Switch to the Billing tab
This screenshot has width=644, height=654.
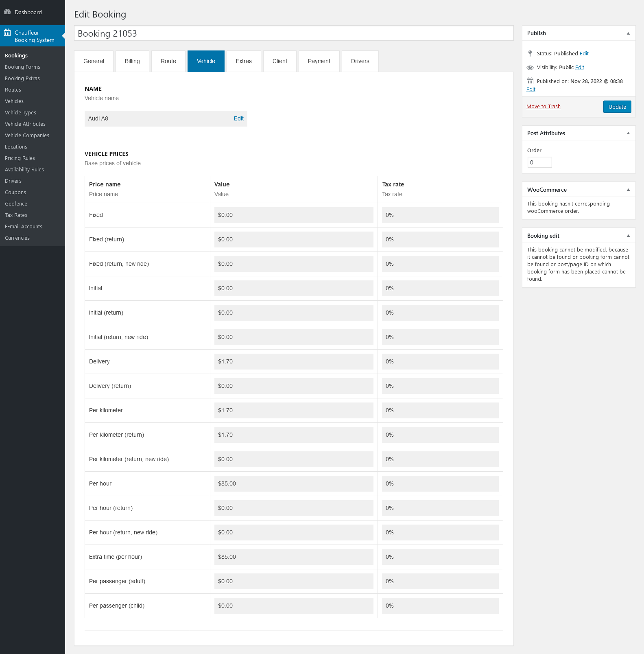click(132, 61)
